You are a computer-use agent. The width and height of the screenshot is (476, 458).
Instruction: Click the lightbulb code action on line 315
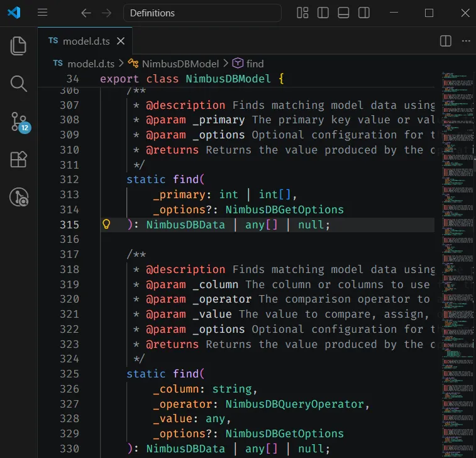point(106,224)
